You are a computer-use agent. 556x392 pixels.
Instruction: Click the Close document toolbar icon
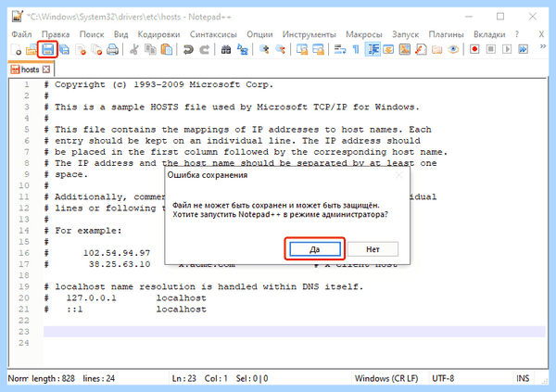[x=81, y=49]
